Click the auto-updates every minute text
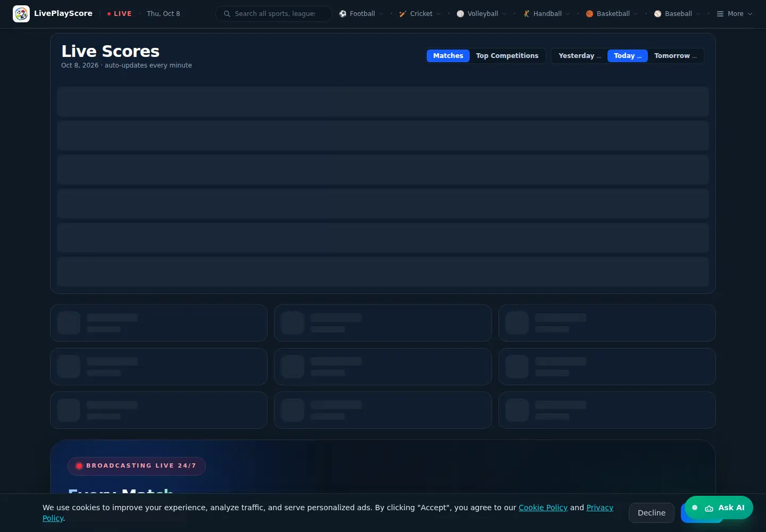Image resolution: width=766 pixels, height=532 pixels. click(x=148, y=65)
